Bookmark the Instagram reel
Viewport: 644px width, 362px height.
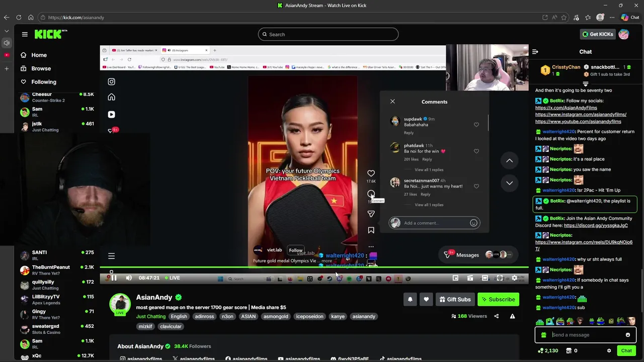click(x=371, y=230)
